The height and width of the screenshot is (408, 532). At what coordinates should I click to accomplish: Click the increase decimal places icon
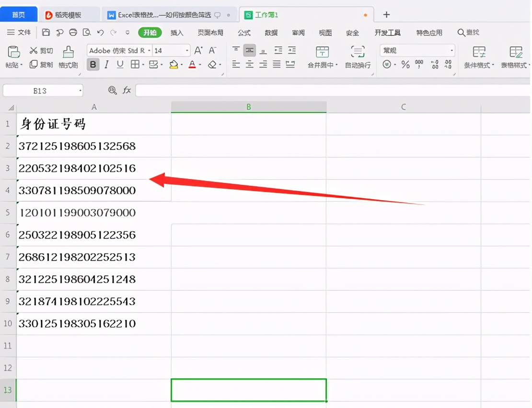[x=435, y=64]
